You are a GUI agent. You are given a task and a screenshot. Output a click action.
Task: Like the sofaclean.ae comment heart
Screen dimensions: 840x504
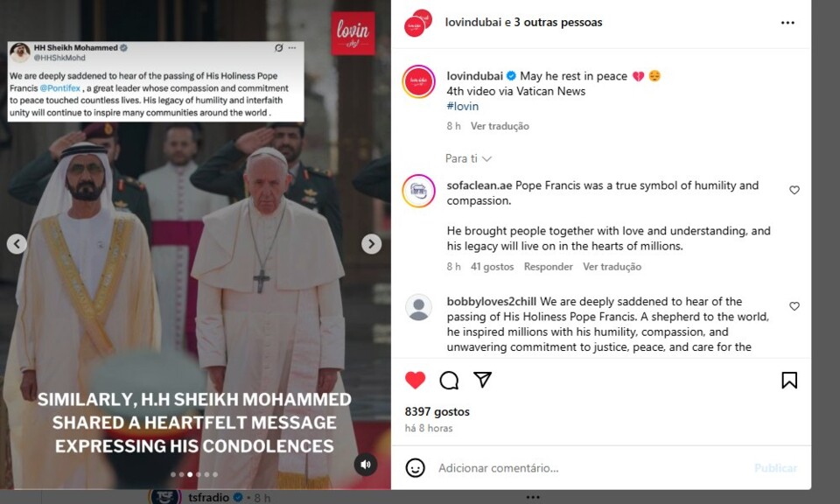coord(794,190)
